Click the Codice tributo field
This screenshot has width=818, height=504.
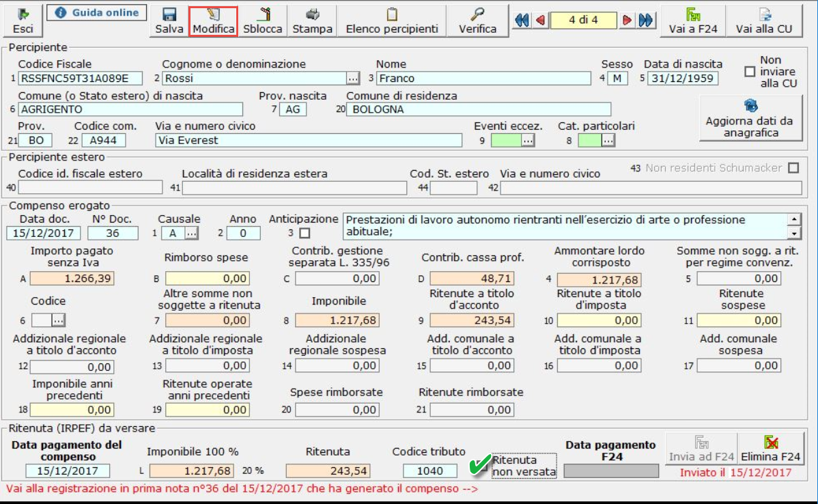(429, 471)
